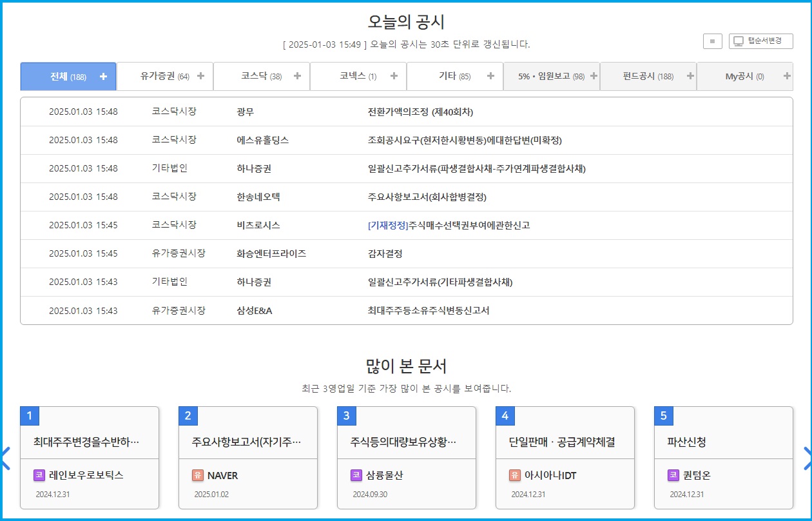Click the plus icon on 코스닥 tab

point(297,75)
